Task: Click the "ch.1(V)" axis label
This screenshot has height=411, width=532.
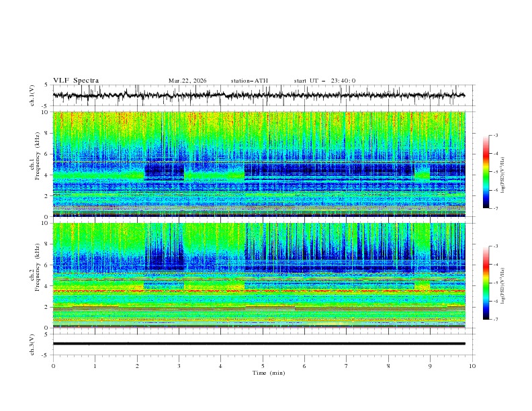Action: click(32, 95)
